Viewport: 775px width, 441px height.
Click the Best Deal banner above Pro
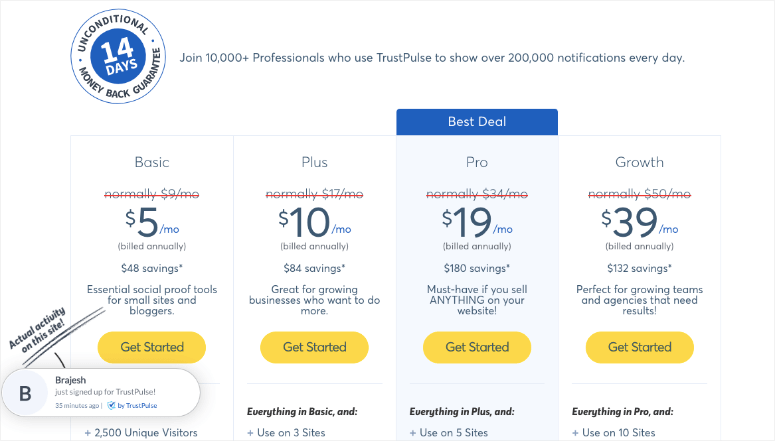477,122
